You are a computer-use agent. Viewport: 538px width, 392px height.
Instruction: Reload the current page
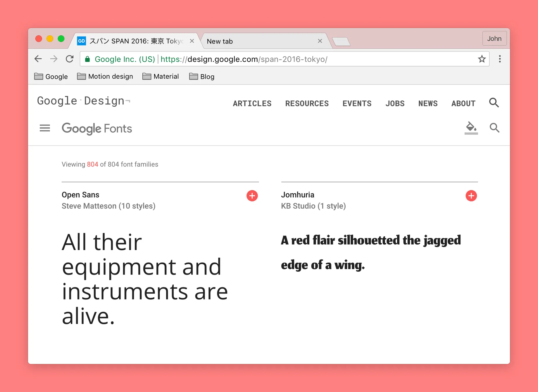coord(70,59)
